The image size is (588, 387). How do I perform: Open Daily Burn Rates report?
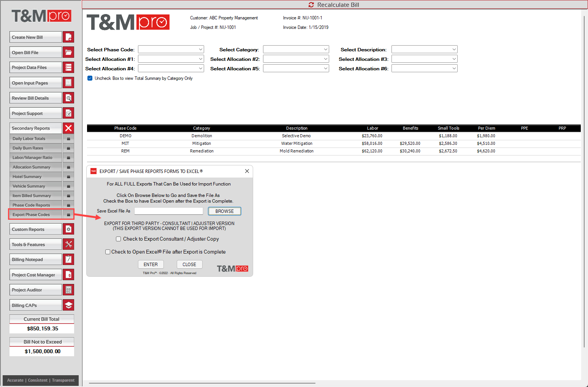coord(36,148)
